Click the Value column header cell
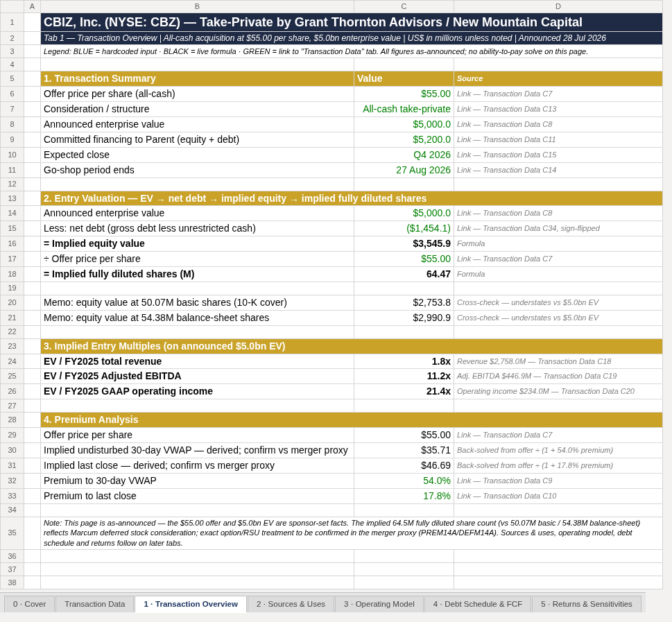This screenshot has width=672, height=622. click(x=404, y=78)
